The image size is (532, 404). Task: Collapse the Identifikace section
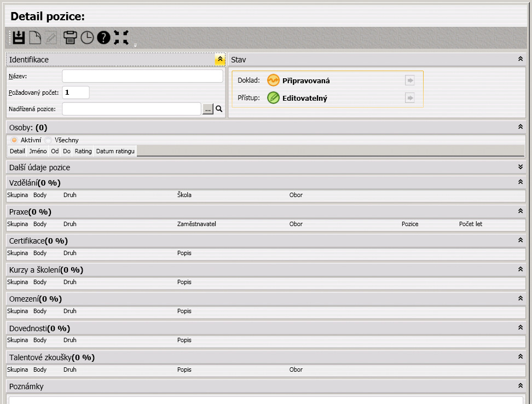(x=219, y=59)
